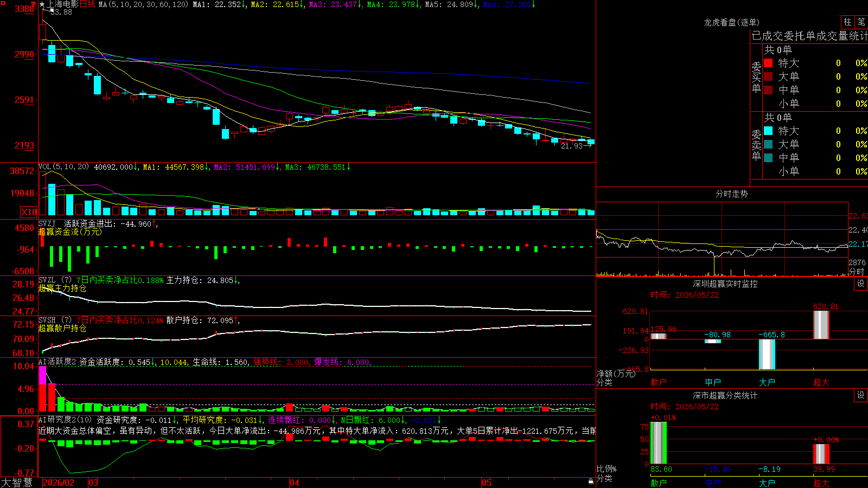This screenshot has width=868, height=488.
Task: Click the AI研究度2(10) indicator label
Action: (65, 420)
